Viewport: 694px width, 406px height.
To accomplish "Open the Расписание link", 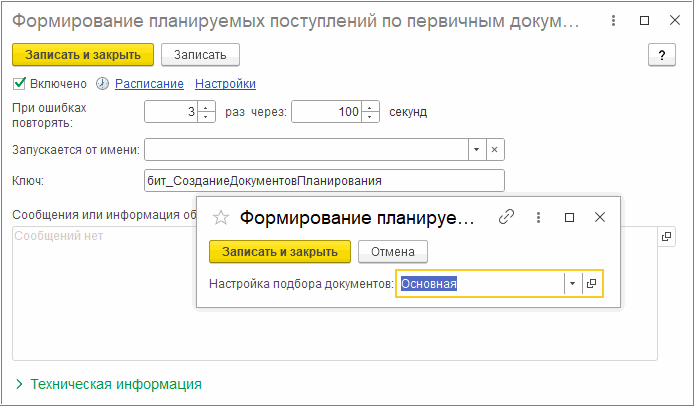I will [149, 84].
